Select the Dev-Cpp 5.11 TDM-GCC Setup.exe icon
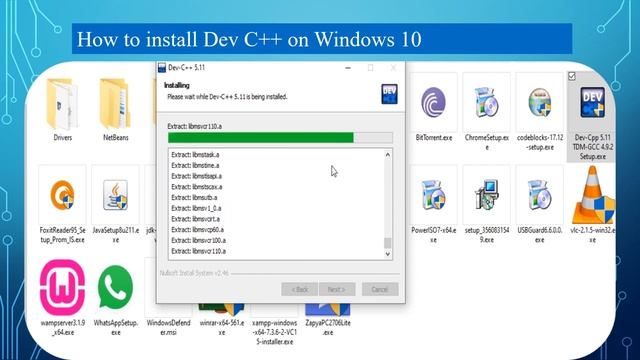 pos(592,102)
